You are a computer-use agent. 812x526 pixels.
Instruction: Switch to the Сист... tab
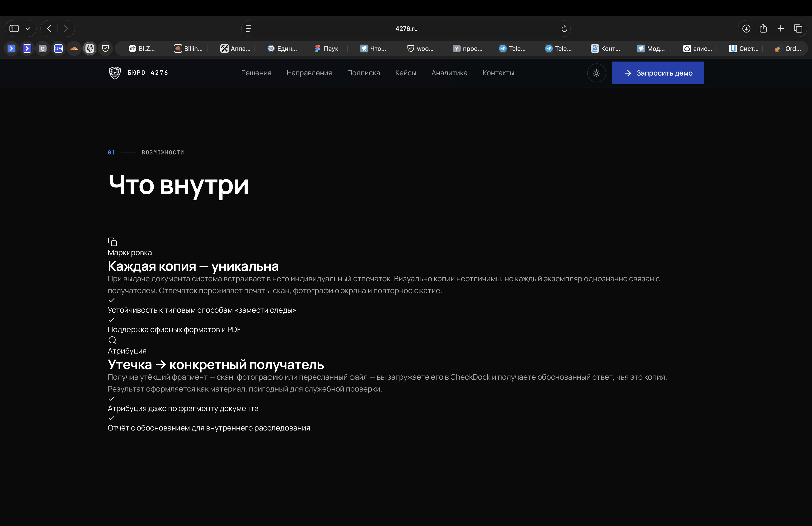point(744,48)
